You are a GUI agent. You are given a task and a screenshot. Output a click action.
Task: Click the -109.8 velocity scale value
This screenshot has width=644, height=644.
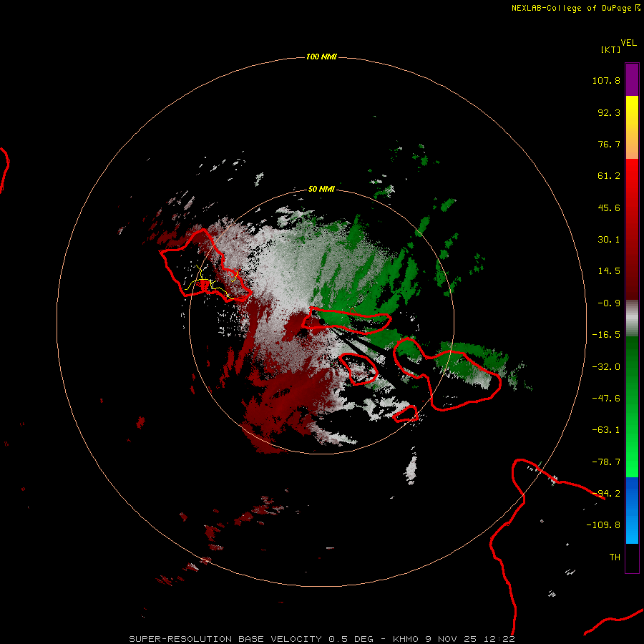[603, 525]
